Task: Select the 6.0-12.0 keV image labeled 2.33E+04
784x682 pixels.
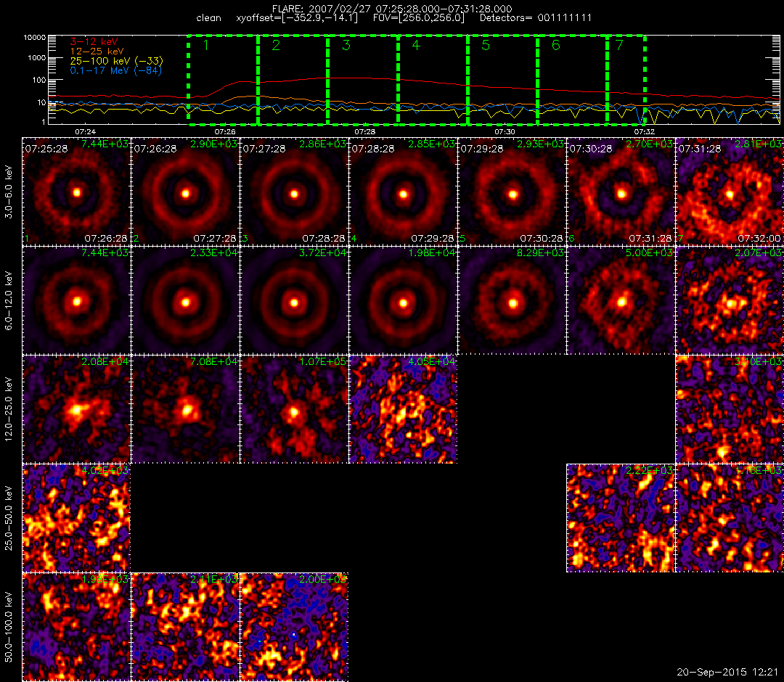Action: point(186,300)
